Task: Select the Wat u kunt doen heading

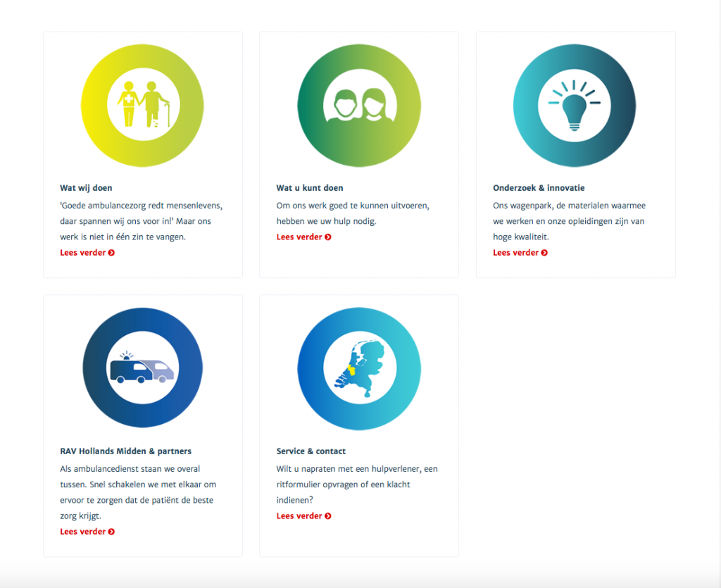Action: [310, 188]
